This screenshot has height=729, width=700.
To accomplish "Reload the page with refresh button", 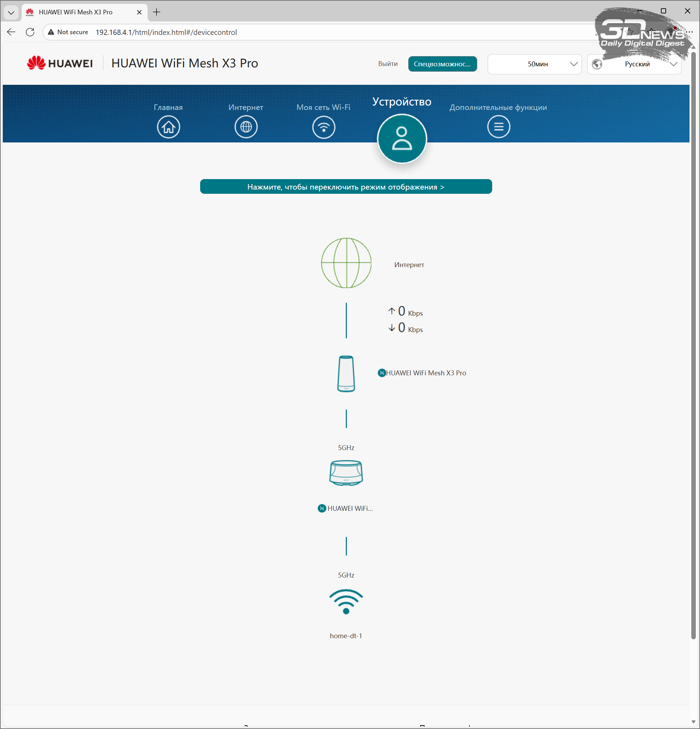I will [30, 32].
